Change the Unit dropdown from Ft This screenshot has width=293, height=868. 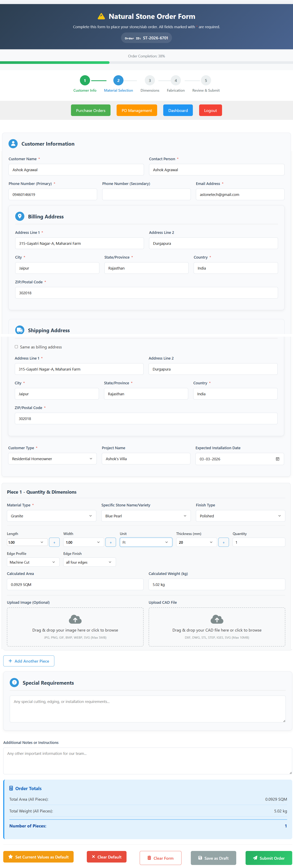[146, 542]
